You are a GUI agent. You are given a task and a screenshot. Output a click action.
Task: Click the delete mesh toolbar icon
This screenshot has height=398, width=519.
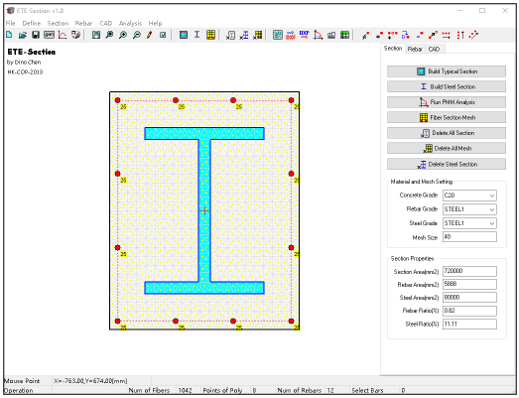click(257, 35)
